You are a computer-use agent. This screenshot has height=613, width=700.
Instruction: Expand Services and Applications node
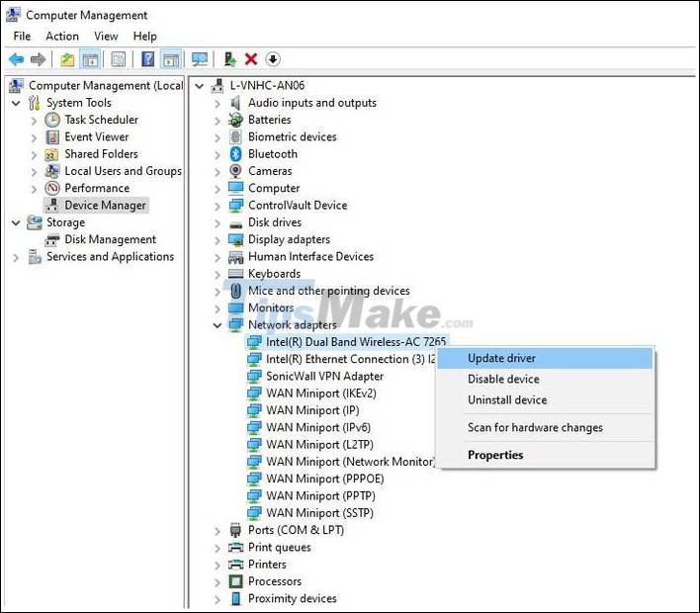click(x=16, y=258)
